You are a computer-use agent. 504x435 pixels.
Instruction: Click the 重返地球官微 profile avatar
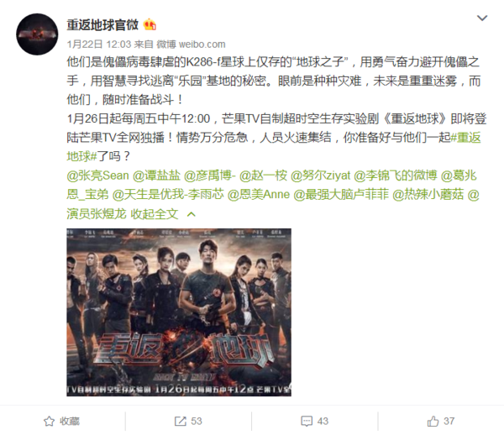pyautogui.click(x=37, y=34)
